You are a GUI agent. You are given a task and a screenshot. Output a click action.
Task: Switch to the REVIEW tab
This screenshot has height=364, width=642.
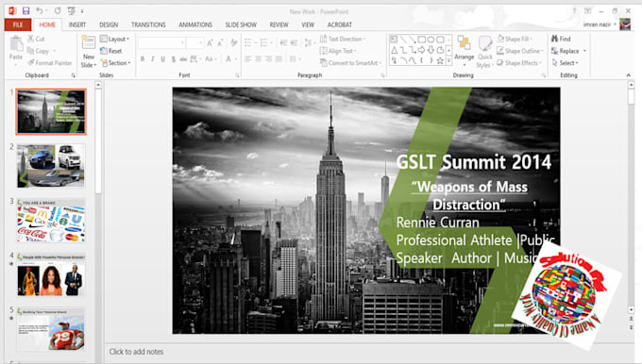(279, 25)
